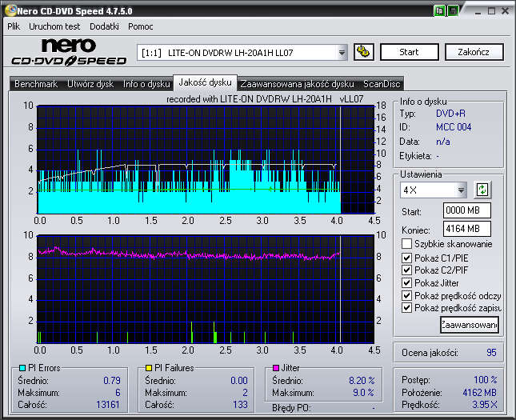Screen dimensions: 516x420
Task: Expand the 4X scan speed dropdown
Action: pyautogui.click(x=461, y=190)
